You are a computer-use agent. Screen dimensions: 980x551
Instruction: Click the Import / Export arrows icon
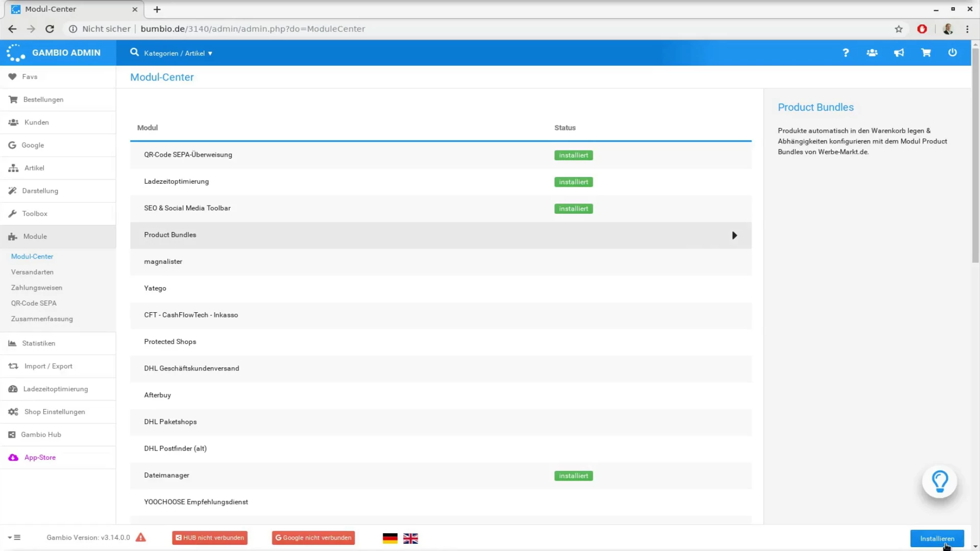pyautogui.click(x=13, y=366)
